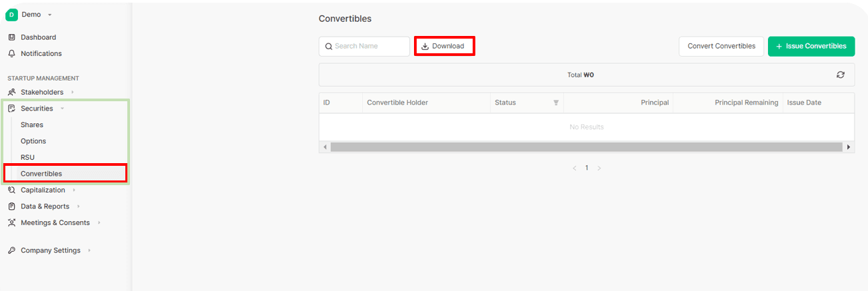868x291 pixels.
Task: Click the Total ₩0 summary text
Action: point(581,75)
